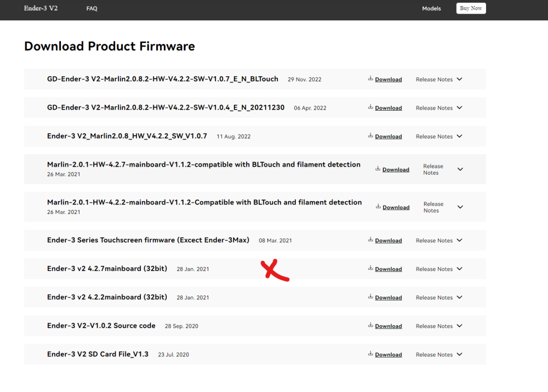The width and height of the screenshot is (548, 392).
Task: Click download icon for 4.2.7mainboard (32bit)
Action: tap(371, 269)
